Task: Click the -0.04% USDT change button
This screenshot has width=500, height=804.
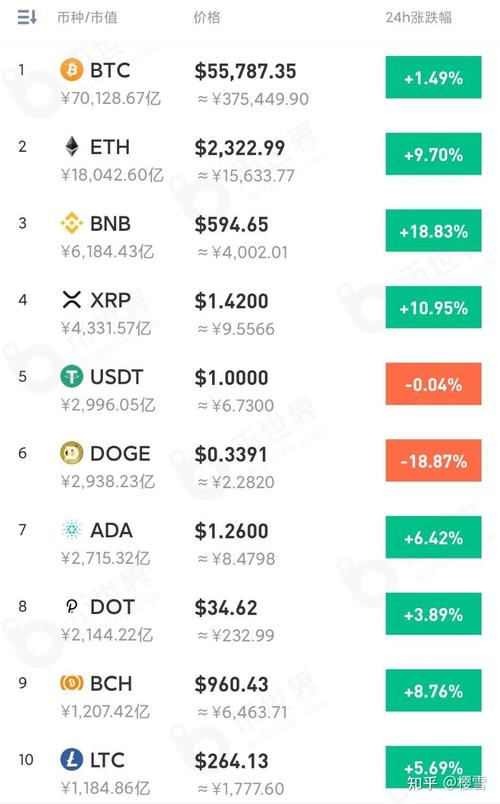Action: tap(433, 384)
